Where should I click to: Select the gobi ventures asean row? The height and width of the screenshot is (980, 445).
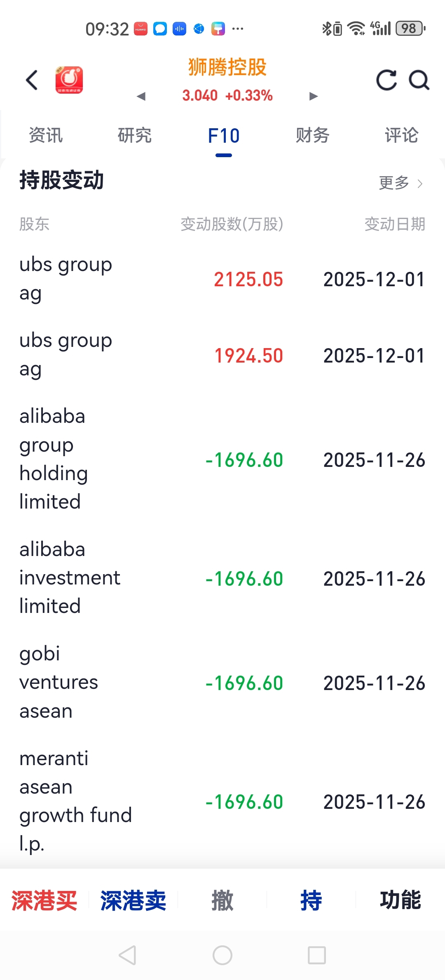tap(222, 683)
